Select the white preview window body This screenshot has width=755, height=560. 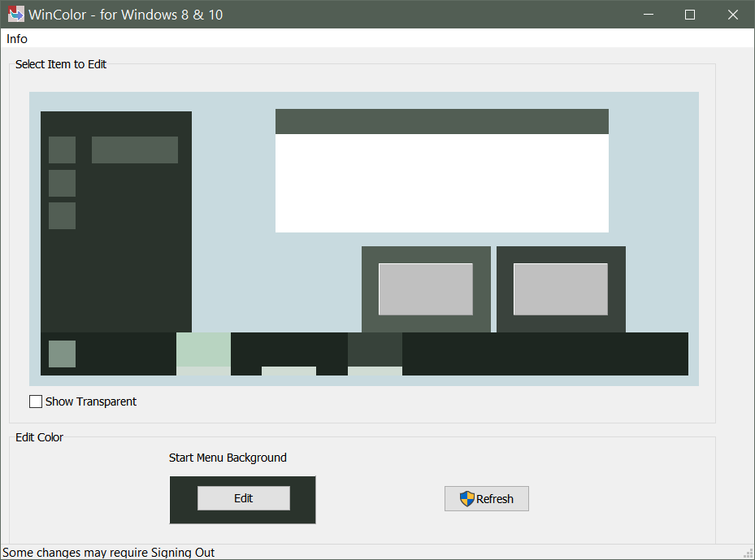442,183
